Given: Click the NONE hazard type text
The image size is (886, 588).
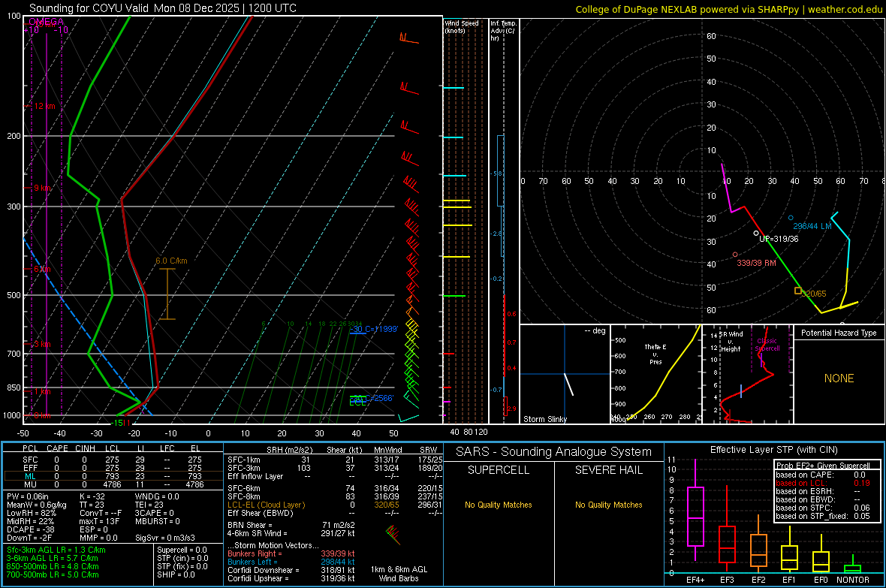Looking at the screenshot, I should click(x=839, y=378).
